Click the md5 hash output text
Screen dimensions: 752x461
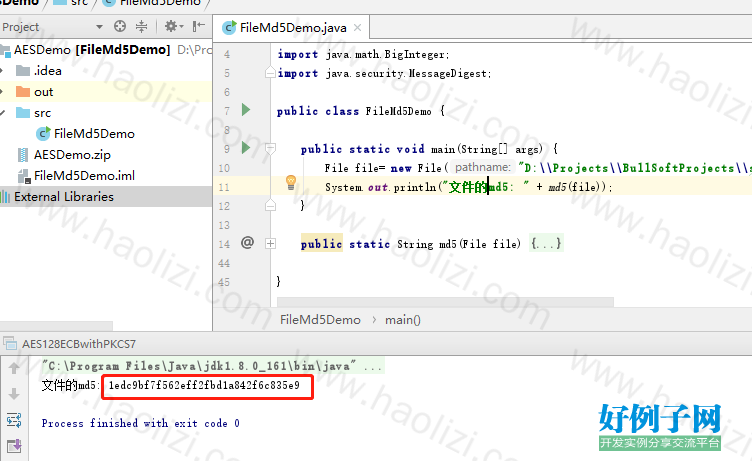tap(204, 385)
